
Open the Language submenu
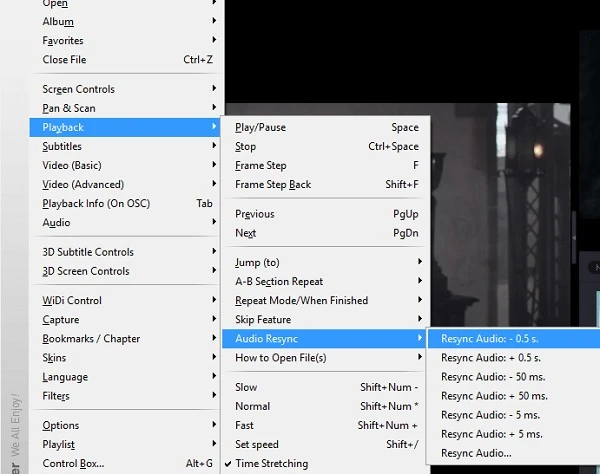click(124, 377)
